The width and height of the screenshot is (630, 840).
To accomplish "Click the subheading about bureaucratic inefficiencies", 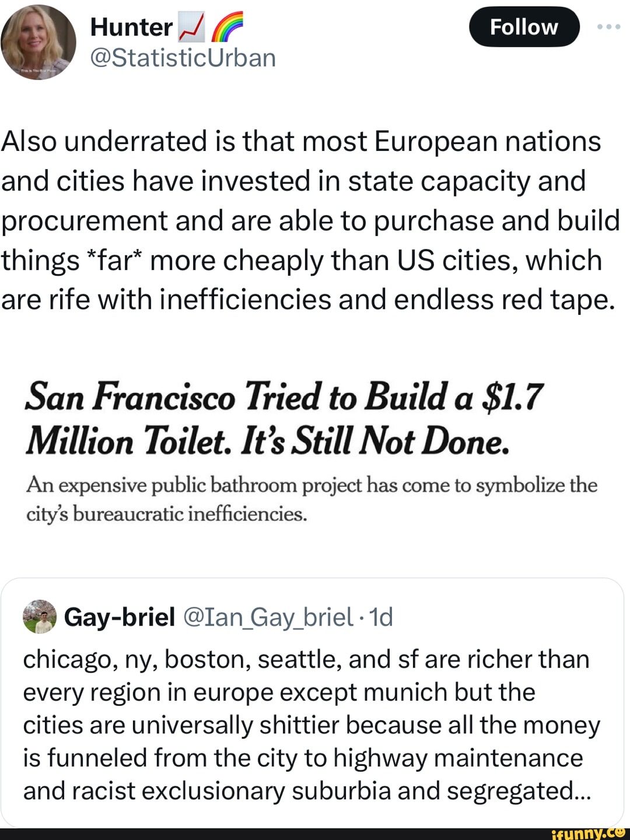I will pos(311,499).
